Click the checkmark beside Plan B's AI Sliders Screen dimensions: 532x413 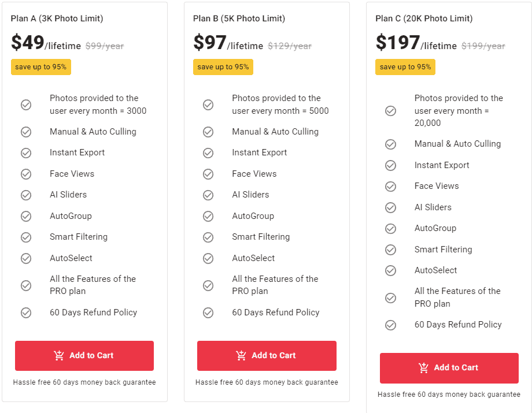point(208,195)
